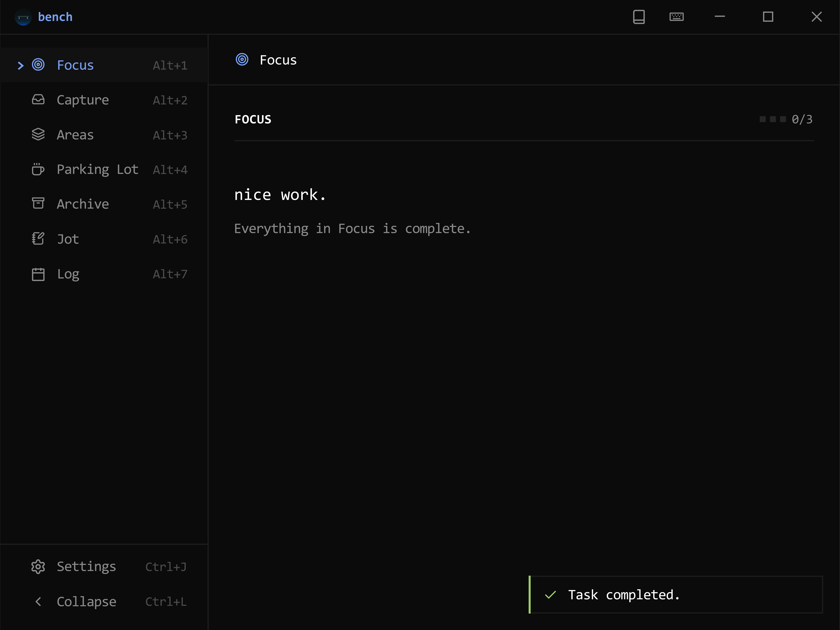840x630 pixels.
Task: Open the Settings label
Action: (x=86, y=567)
